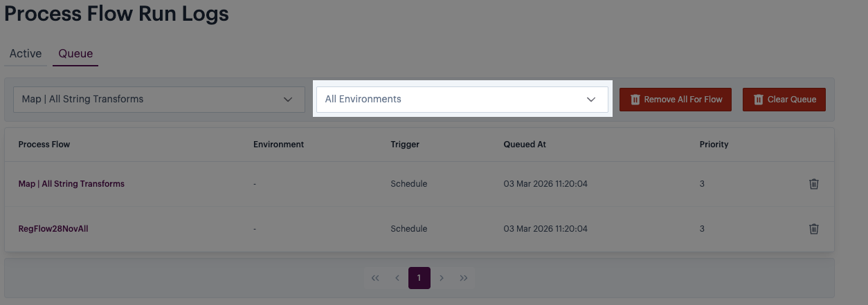The image size is (868, 305).
Task: Open the Map | All String Transforms link
Action: (x=71, y=184)
